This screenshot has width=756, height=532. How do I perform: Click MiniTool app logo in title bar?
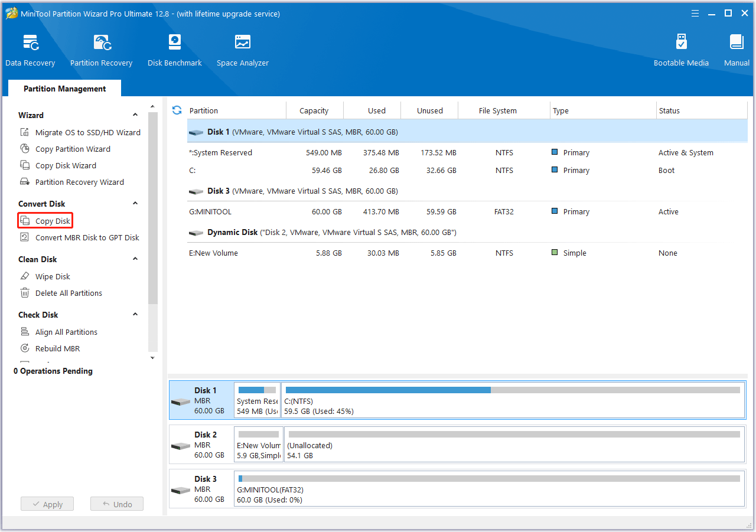tap(12, 13)
